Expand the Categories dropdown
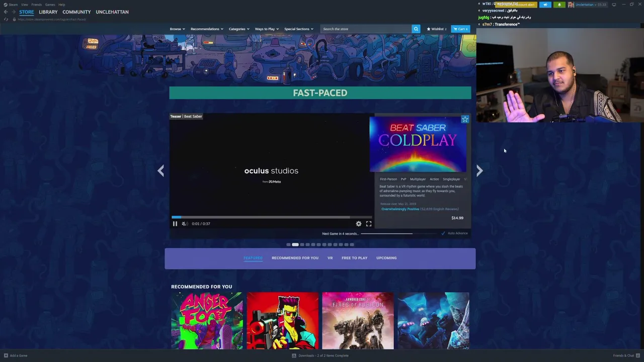This screenshot has height=362, width=644. (x=239, y=29)
